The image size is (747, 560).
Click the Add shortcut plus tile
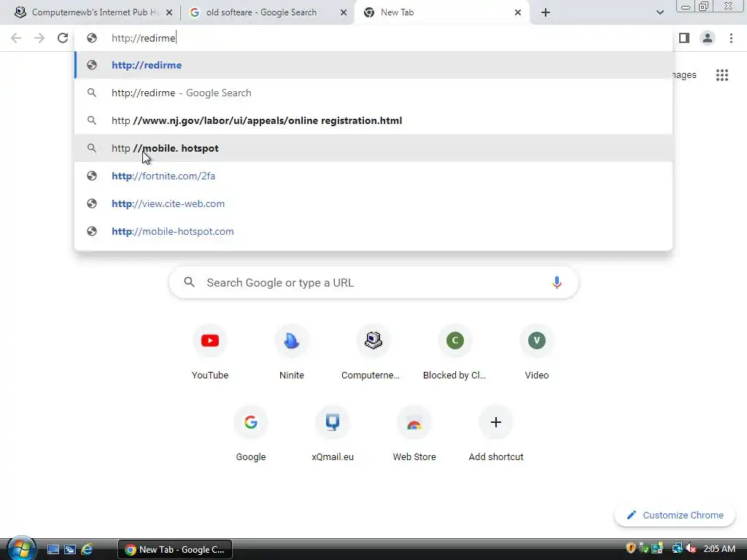496,435
